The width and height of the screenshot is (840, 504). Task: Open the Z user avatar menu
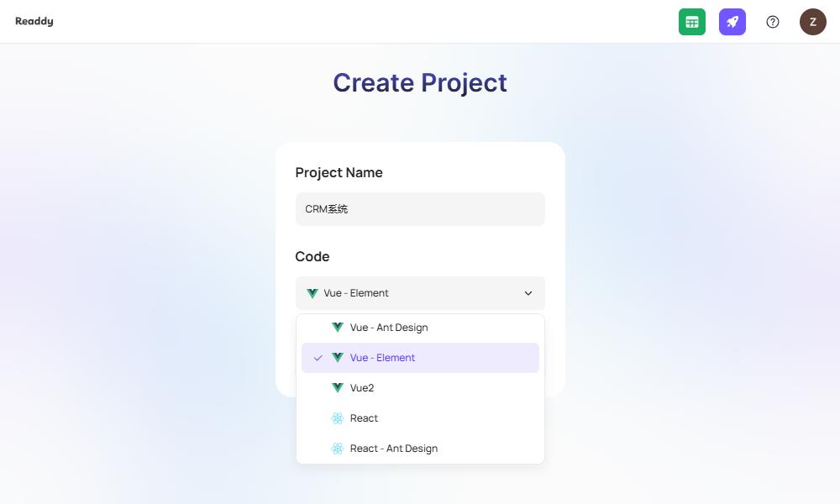pos(812,22)
